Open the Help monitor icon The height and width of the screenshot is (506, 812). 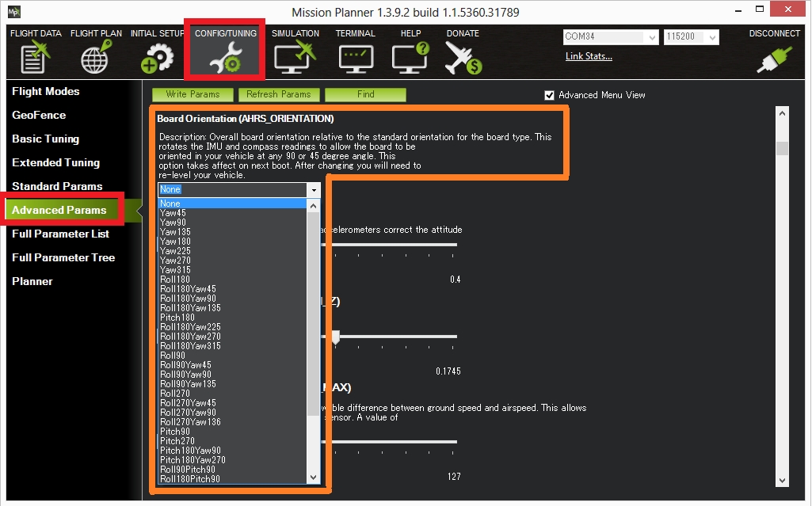410,59
